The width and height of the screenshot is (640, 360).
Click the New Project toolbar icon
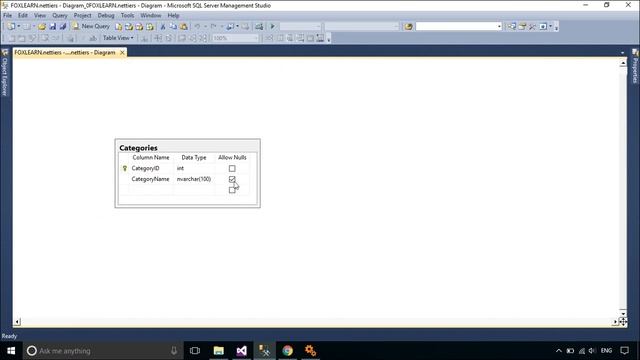pos(11,27)
